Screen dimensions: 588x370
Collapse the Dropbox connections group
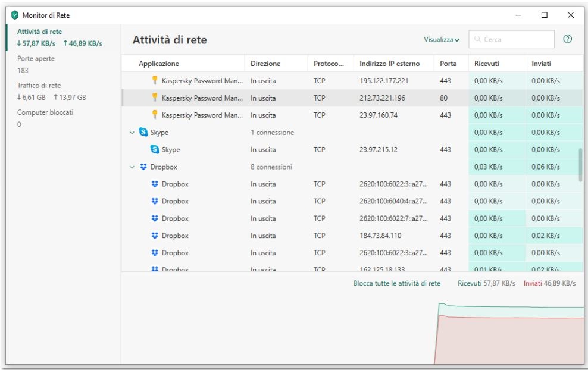click(132, 167)
